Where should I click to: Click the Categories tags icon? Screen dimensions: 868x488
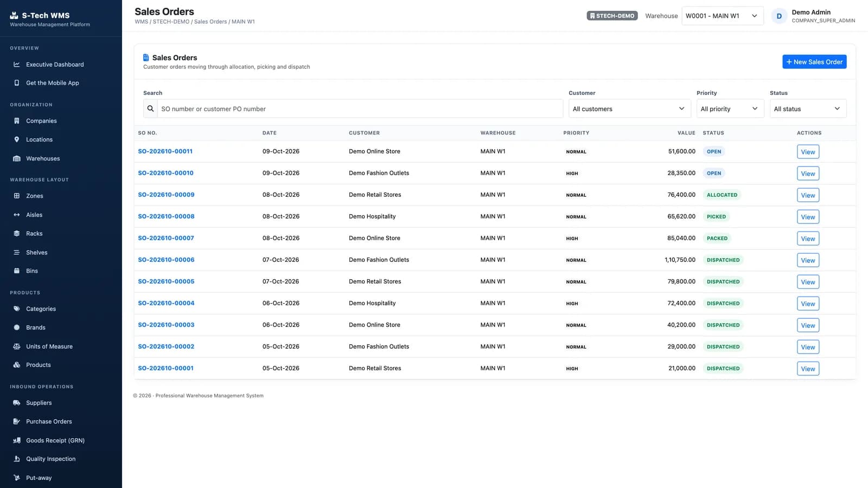(x=17, y=309)
